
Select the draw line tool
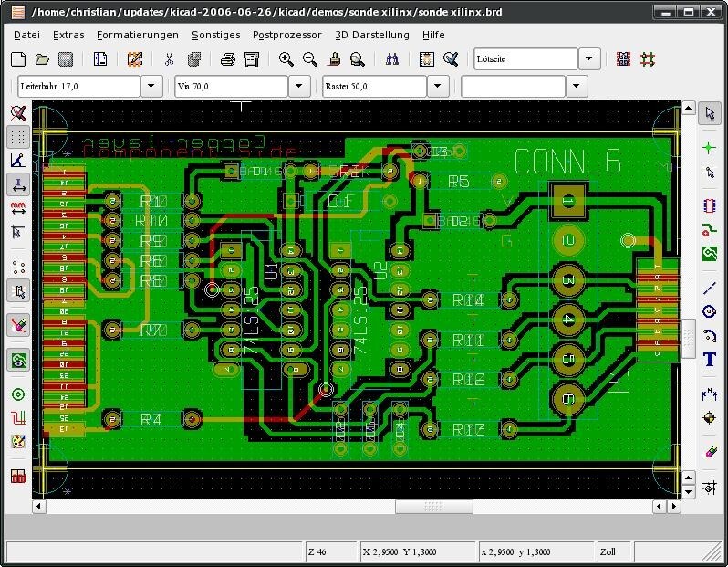710,289
